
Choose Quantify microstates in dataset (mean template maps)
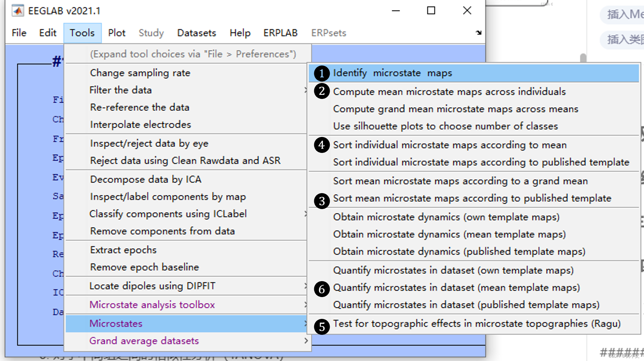[474, 288]
